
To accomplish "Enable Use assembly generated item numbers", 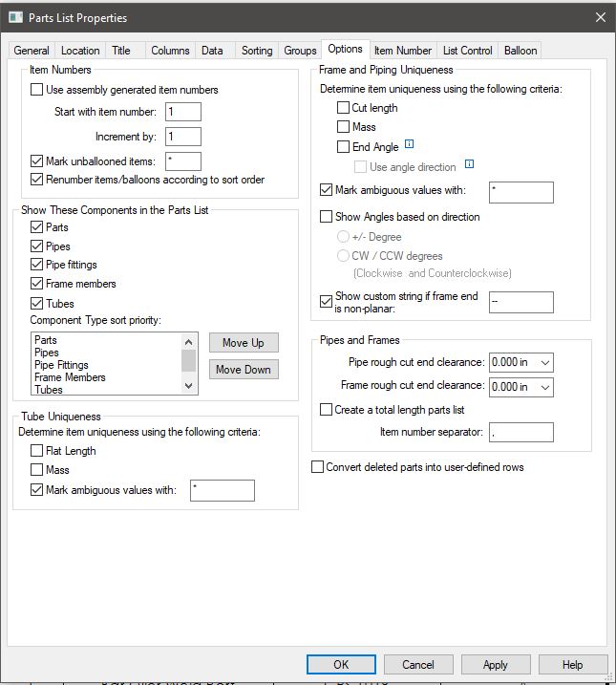I will click(37, 90).
